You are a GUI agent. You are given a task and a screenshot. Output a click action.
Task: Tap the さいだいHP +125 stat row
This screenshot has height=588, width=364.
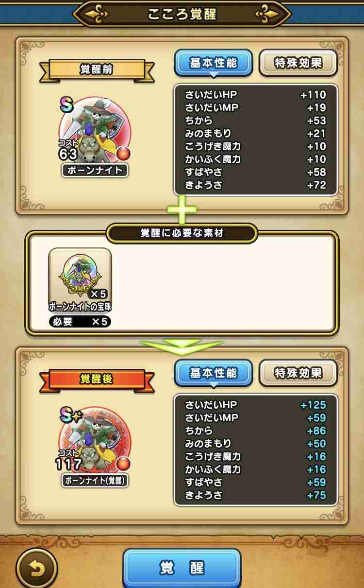[255, 405]
